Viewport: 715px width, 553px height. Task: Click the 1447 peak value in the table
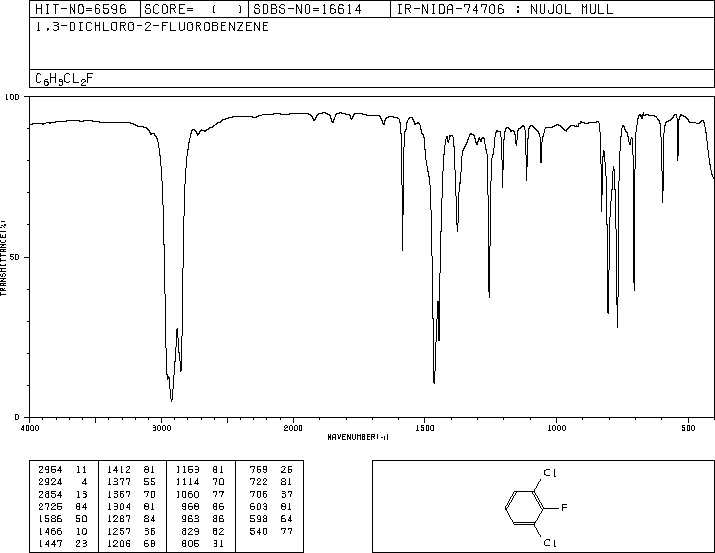pyautogui.click(x=50, y=544)
